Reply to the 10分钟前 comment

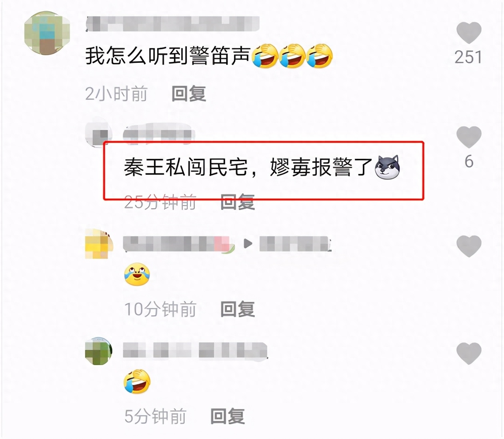(238, 309)
